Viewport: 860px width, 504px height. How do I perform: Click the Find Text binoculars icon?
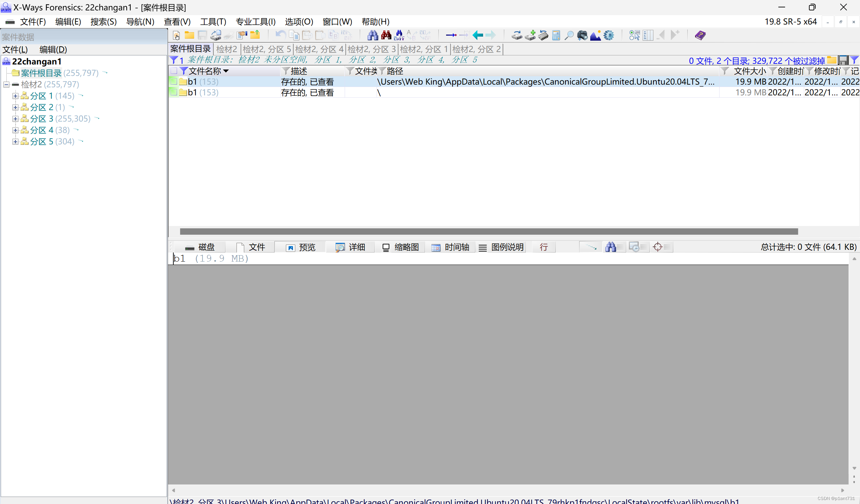coord(372,35)
